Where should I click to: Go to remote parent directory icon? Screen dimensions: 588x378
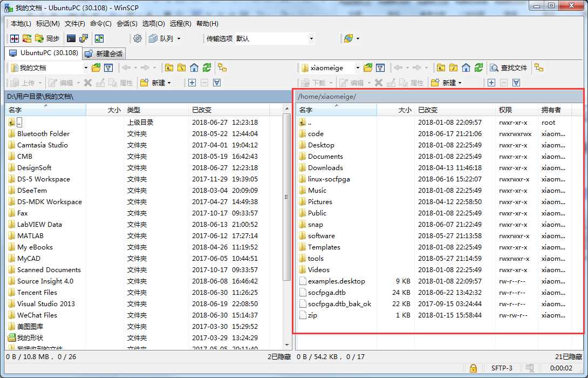coord(441,68)
